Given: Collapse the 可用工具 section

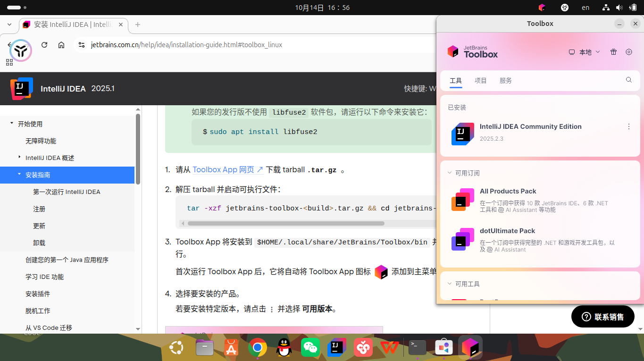Looking at the screenshot, I should pyautogui.click(x=450, y=284).
